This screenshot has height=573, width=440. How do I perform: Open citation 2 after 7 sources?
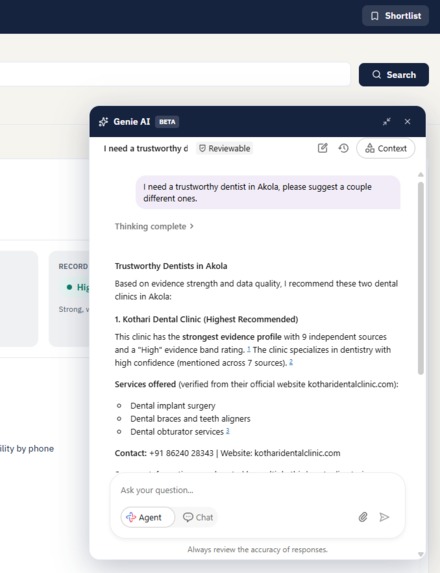point(291,362)
